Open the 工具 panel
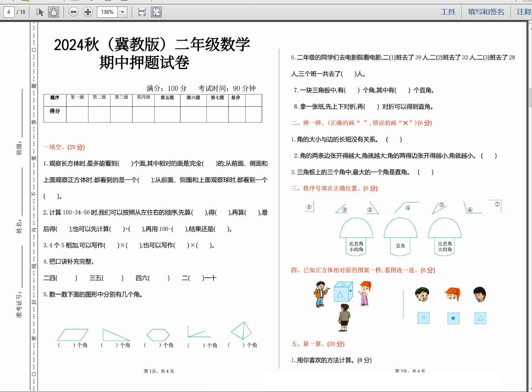The width and height of the screenshot is (532, 392). click(448, 12)
